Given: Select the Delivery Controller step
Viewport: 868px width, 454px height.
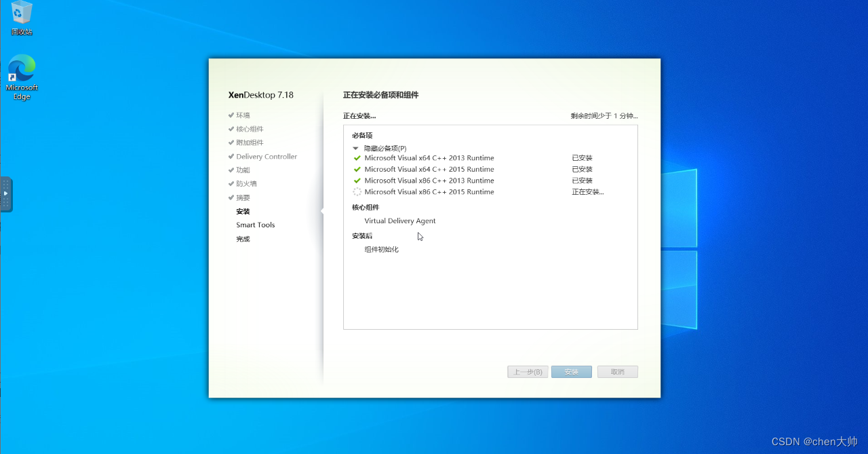Looking at the screenshot, I should click(267, 157).
